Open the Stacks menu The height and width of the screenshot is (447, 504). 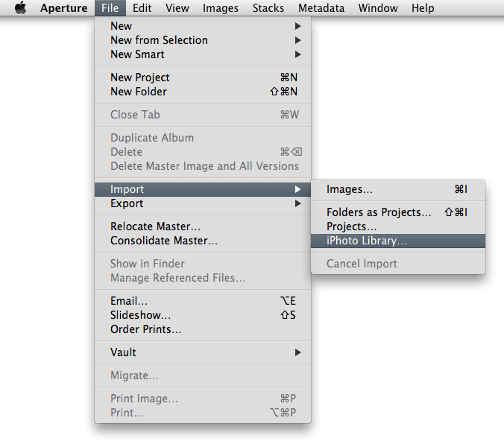pos(268,8)
